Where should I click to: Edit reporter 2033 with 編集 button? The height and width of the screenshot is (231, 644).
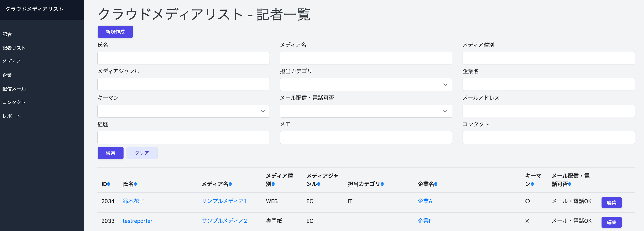click(x=612, y=222)
